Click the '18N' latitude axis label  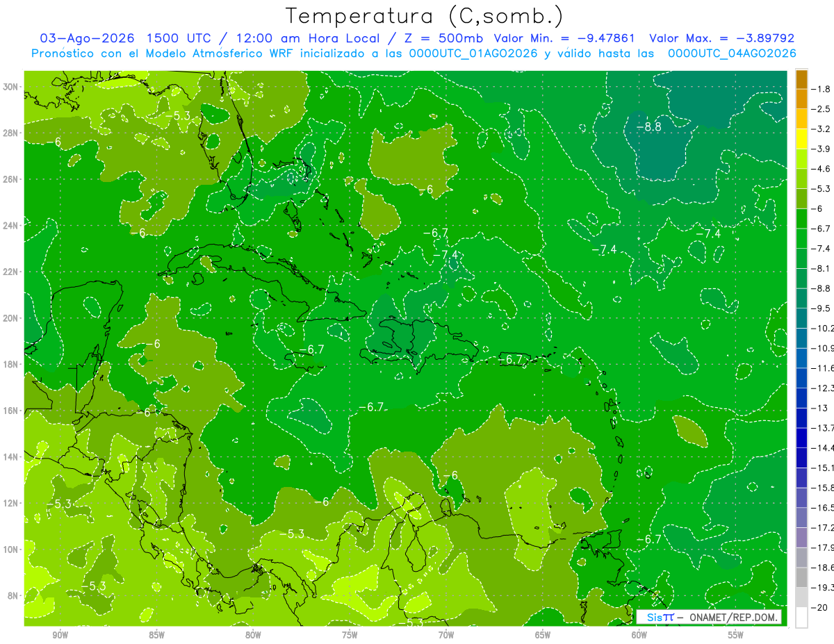(x=12, y=364)
